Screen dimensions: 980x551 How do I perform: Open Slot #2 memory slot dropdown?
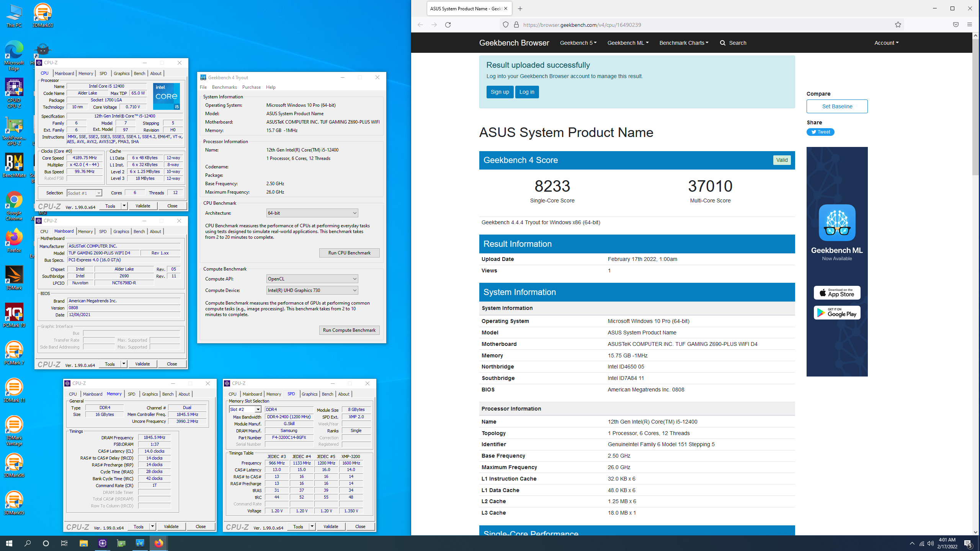[x=245, y=409]
